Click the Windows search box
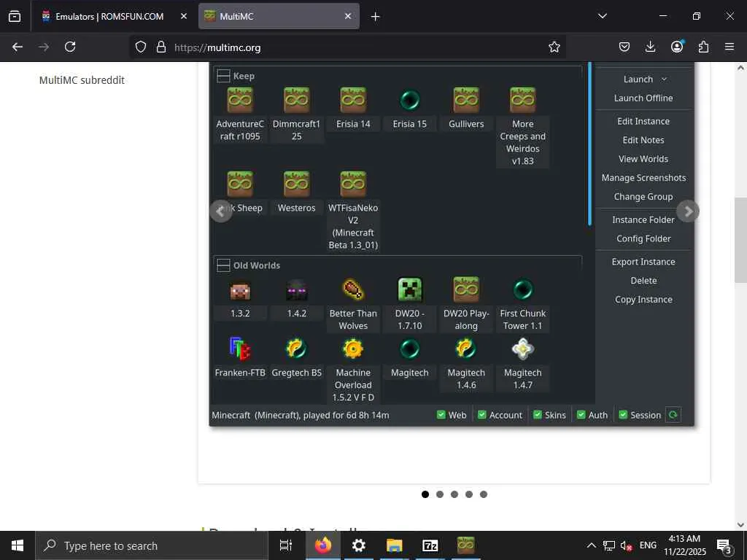 coord(152,545)
